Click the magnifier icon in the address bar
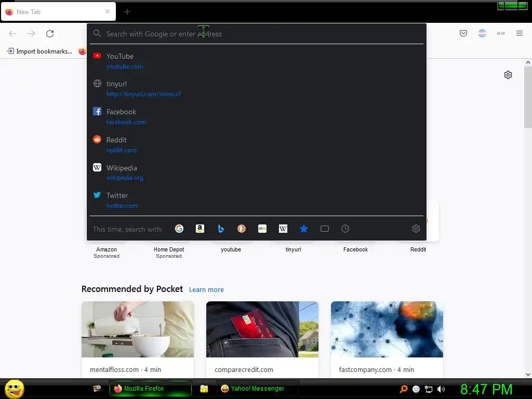This screenshot has height=399, width=532. click(x=97, y=33)
